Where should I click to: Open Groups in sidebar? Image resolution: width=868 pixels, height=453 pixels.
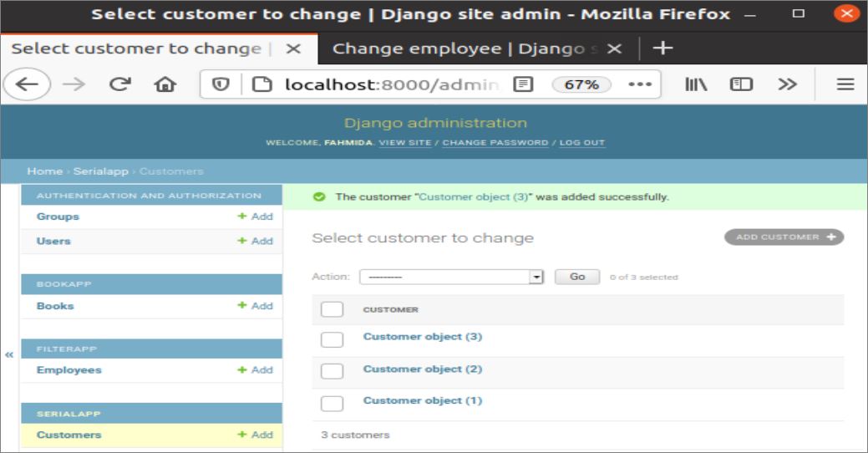pos(58,216)
